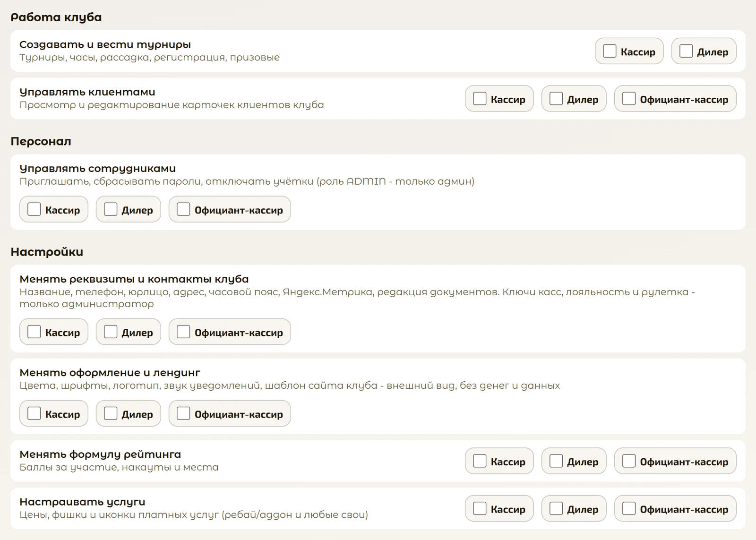Image resolution: width=756 pixels, height=540 pixels.
Task: Click the Работа клуба section heading
Action: (56, 17)
